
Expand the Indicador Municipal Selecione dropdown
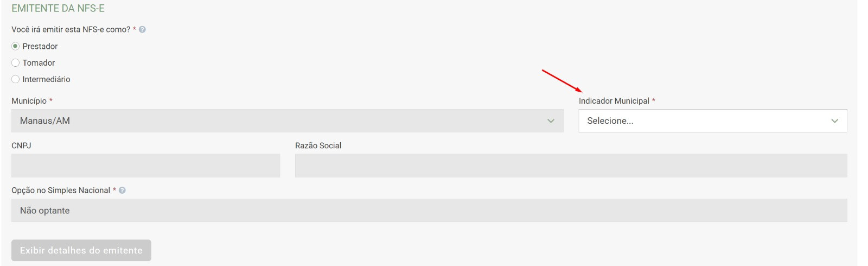705,121
